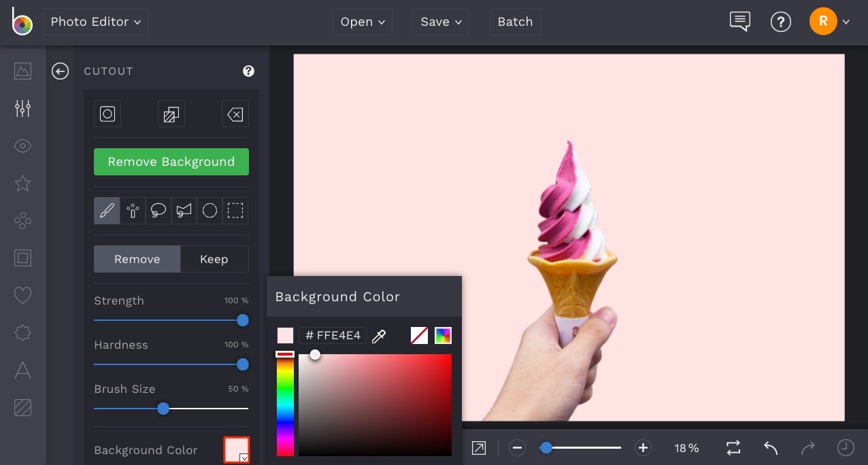Open the Text panel in the sidebar
Screen dimensions: 868x465
pyautogui.click(x=22, y=370)
